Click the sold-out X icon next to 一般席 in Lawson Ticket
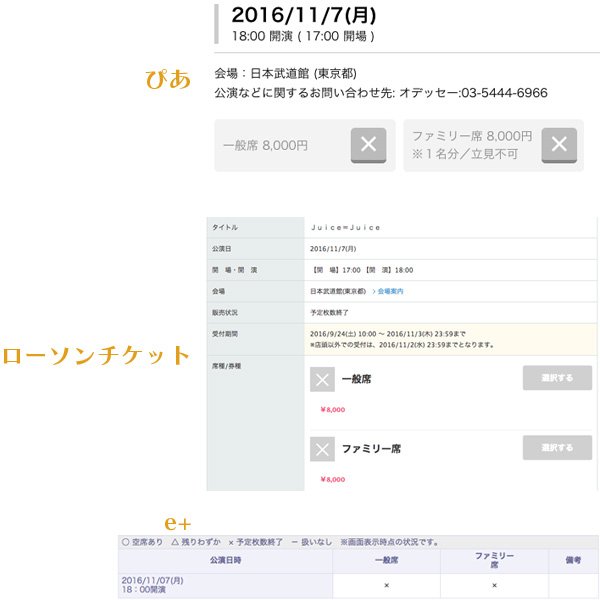 [322, 379]
